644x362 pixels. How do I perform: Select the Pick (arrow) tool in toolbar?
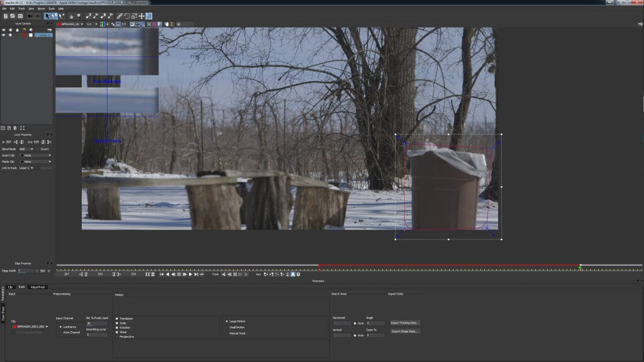pyautogui.click(x=47, y=16)
